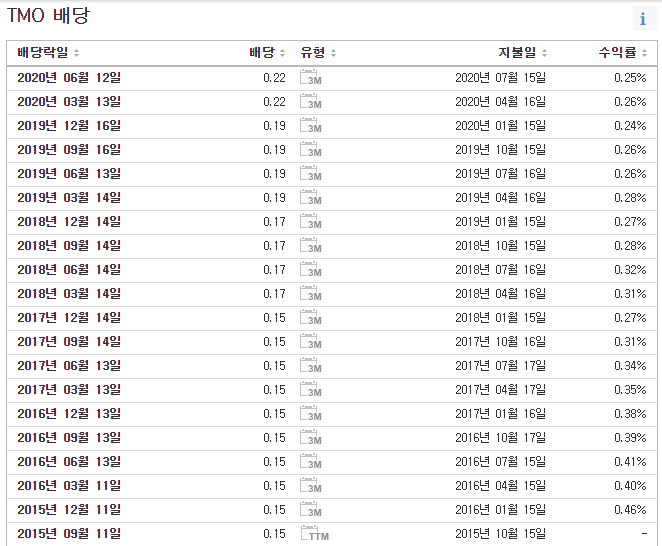The width and height of the screenshot is (662, 546).
Task: Click yield value 0.24%
Action: 630,126
